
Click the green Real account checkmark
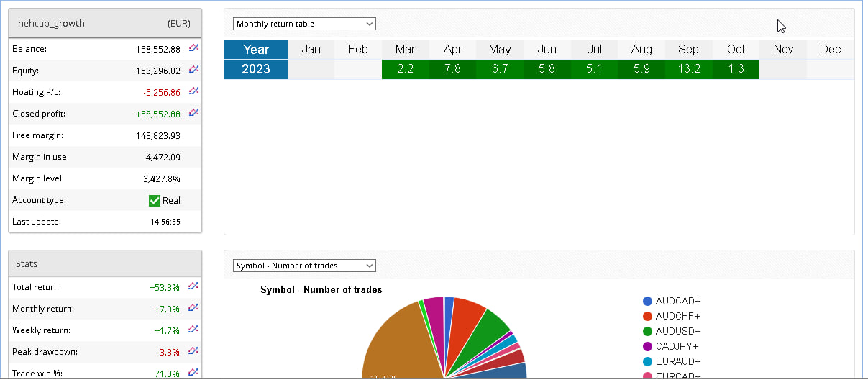pyautogui.click(x=154, y=201)
